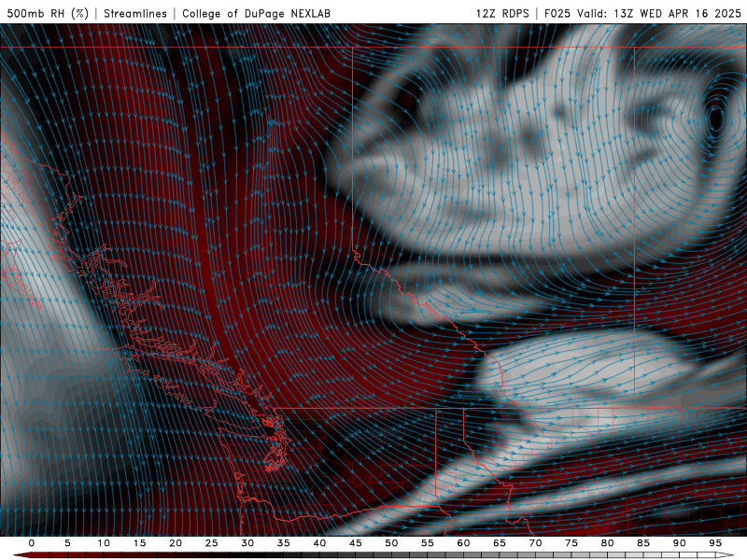Click the "90" label on the color scale

point(679,543)
